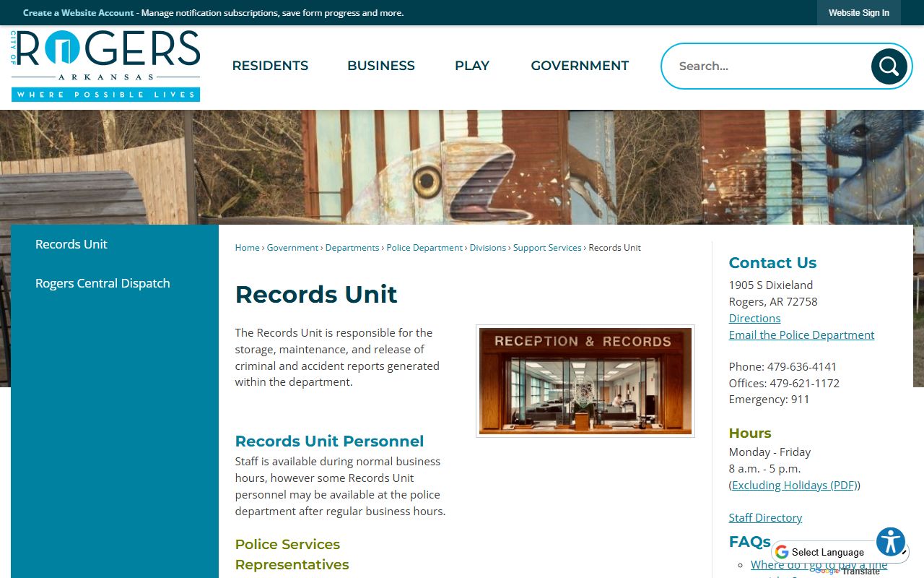This screenshot has height=578, width=924.
Task: Go to the Home breadcrumb link
Action: (247, 247)
